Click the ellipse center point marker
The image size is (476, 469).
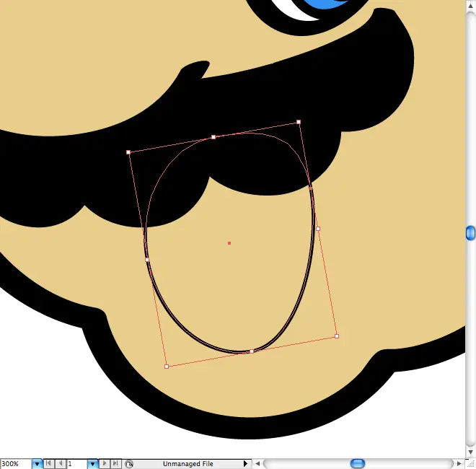point(229,243)
